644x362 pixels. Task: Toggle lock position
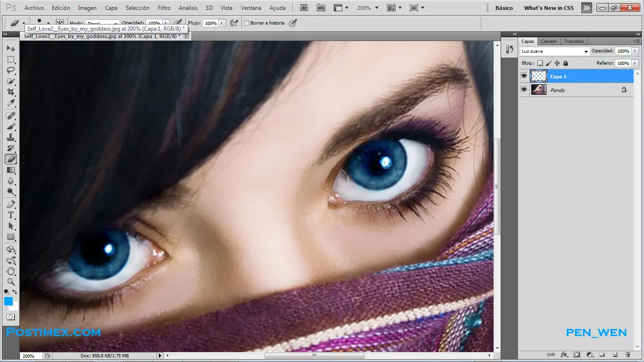click(557, 63)
